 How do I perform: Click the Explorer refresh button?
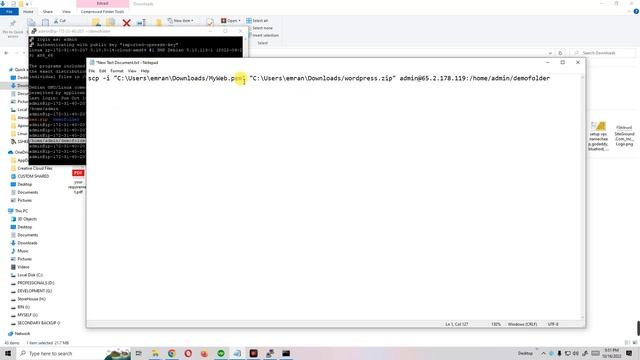(x=560, y=53)
